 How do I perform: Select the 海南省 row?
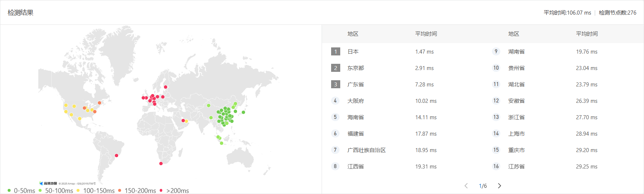[x=402, y=117]
